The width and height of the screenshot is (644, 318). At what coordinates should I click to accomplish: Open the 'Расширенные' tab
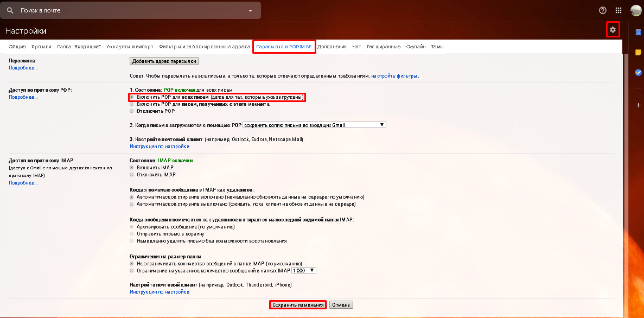tap(384, 47)
